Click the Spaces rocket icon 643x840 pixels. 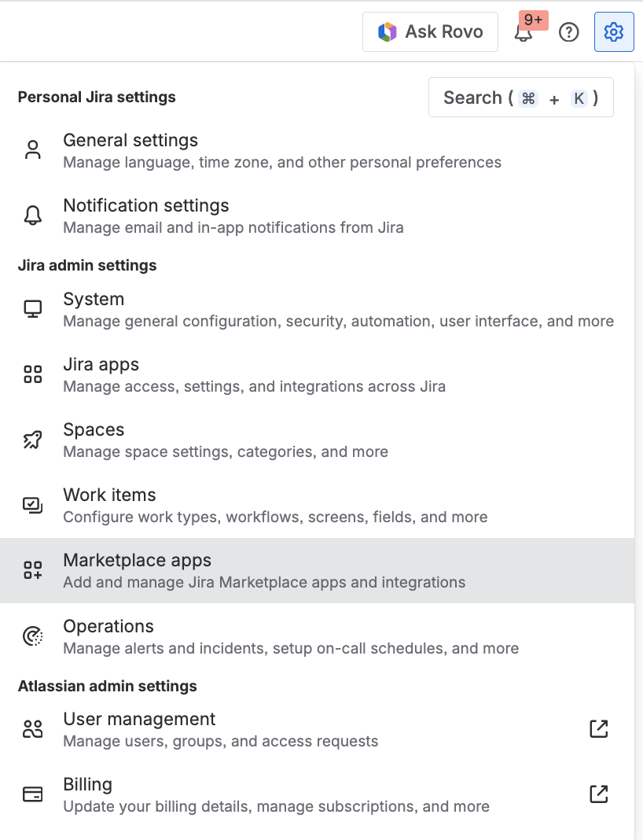coord(32,440)
